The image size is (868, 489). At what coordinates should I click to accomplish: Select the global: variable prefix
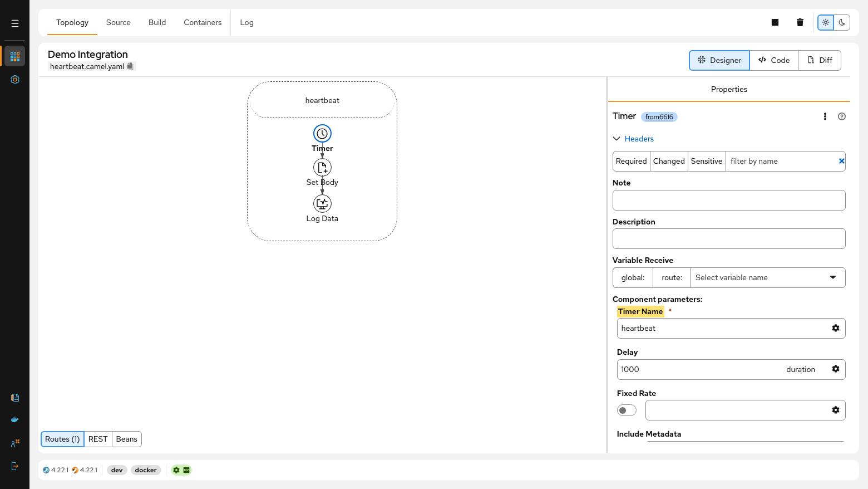pos(633,277)
